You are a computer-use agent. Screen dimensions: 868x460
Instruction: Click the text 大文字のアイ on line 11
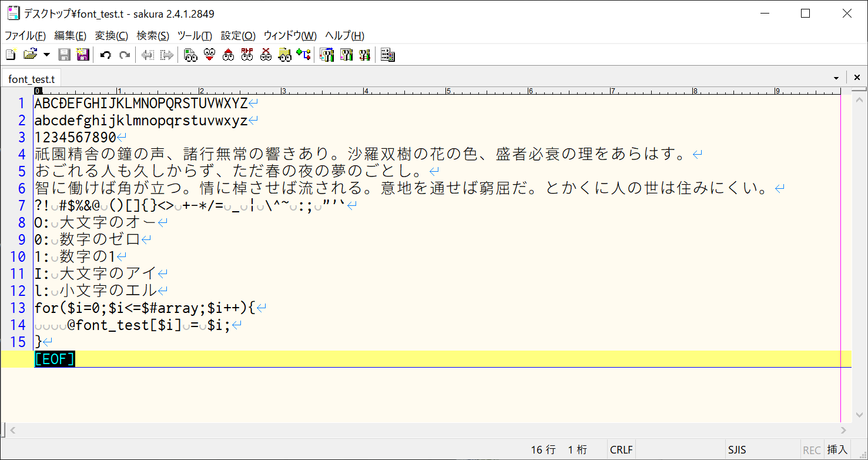point(108,274)
